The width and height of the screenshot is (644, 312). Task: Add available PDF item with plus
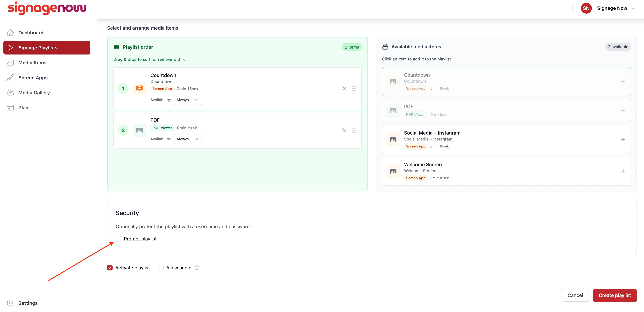[623, 111]
